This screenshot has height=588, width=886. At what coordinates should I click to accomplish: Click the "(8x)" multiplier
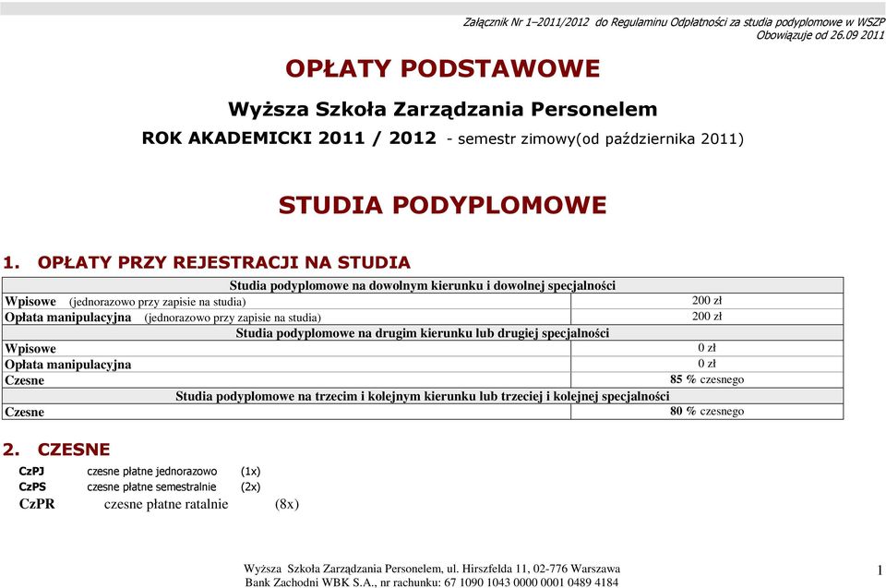point(287,504)
